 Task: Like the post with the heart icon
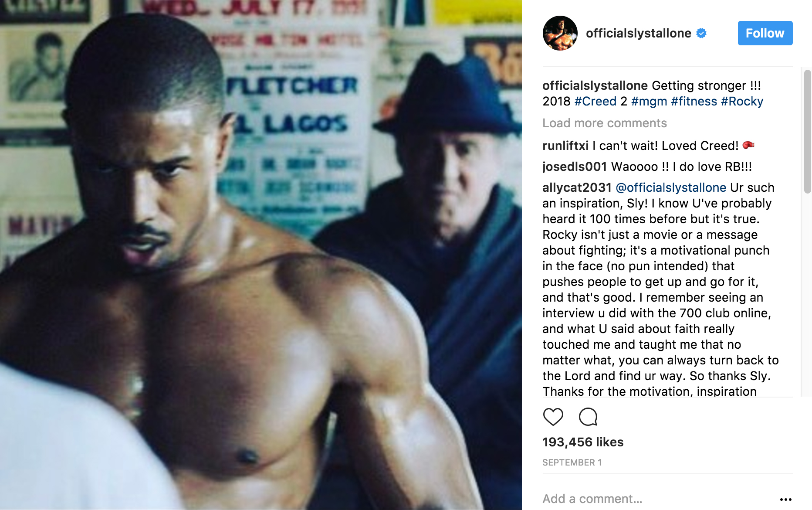click(553, 417)
